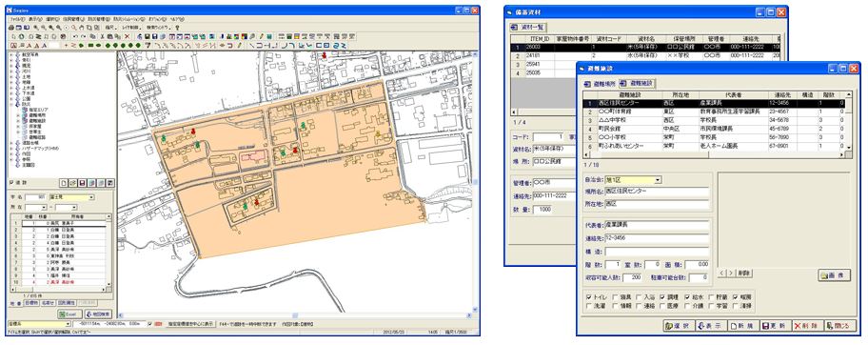
Task: Click the next image arrow button
Action: [731, 273]
